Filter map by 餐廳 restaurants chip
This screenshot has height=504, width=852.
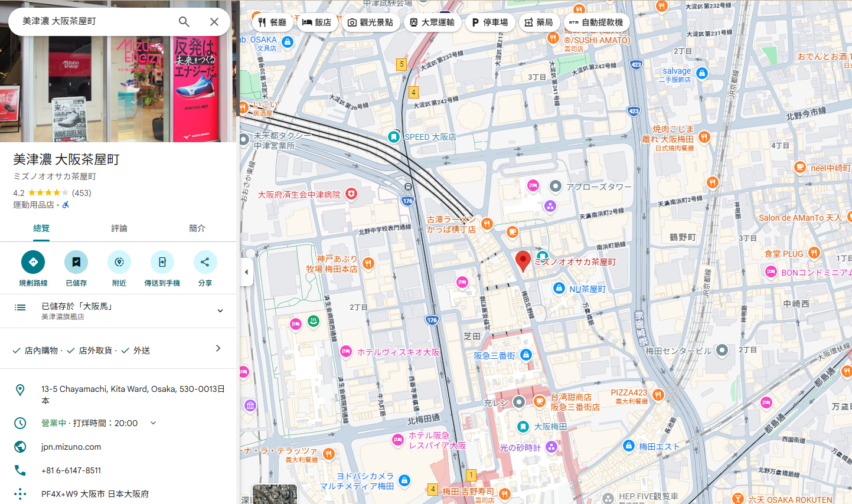pos(272,22)
